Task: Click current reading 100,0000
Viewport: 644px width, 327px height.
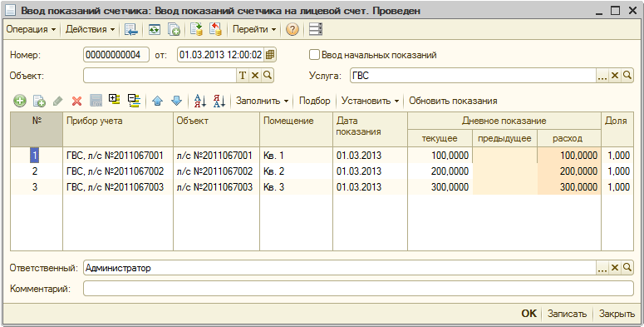Action: tap(440, 156)
